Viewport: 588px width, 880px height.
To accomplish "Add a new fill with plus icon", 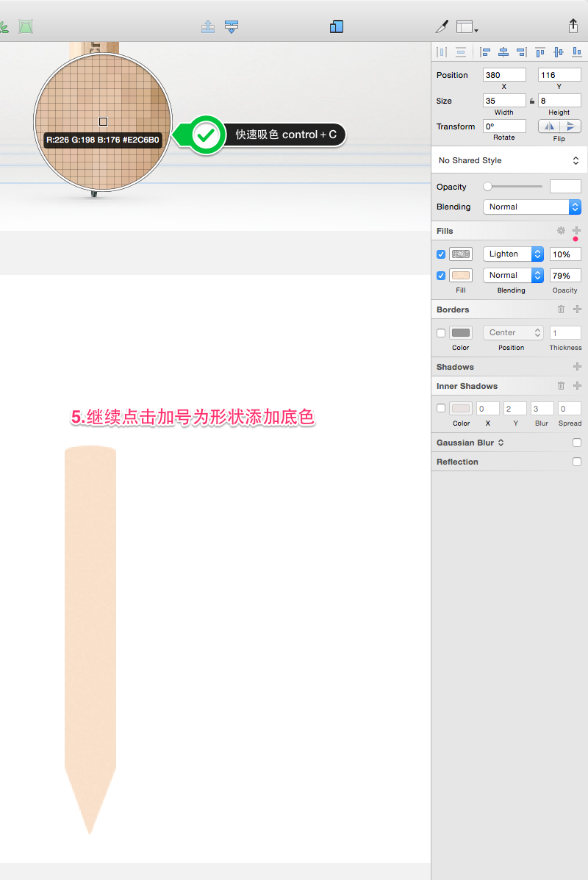I will point(577,231).
